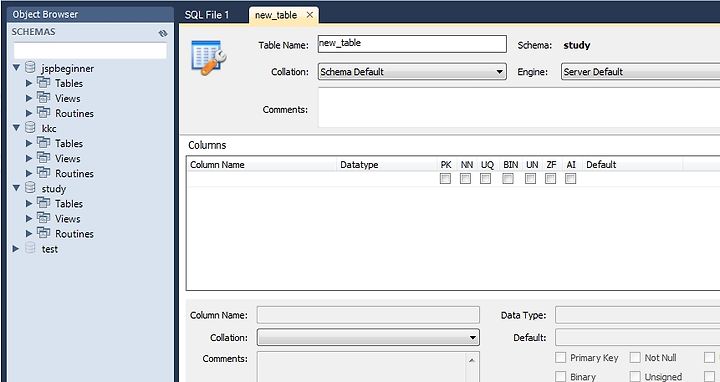
Task: Click in the Table Name field
Action: [x=412, y=44]
